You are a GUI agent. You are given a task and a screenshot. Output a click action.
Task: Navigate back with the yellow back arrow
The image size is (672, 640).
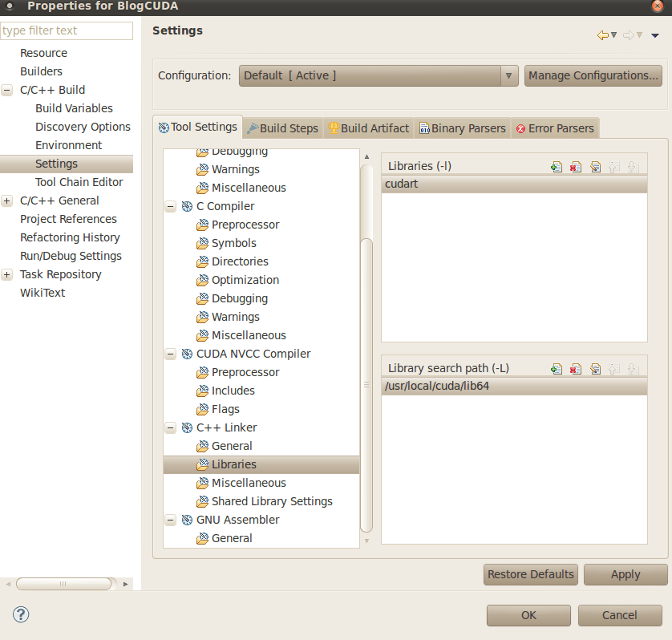point(603,35)
